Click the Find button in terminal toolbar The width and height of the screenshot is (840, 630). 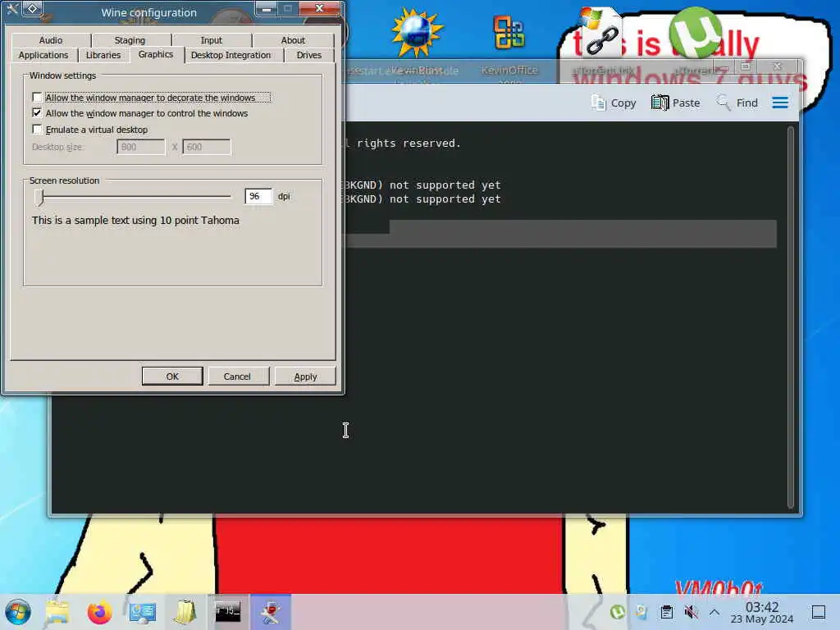point(737,103)
